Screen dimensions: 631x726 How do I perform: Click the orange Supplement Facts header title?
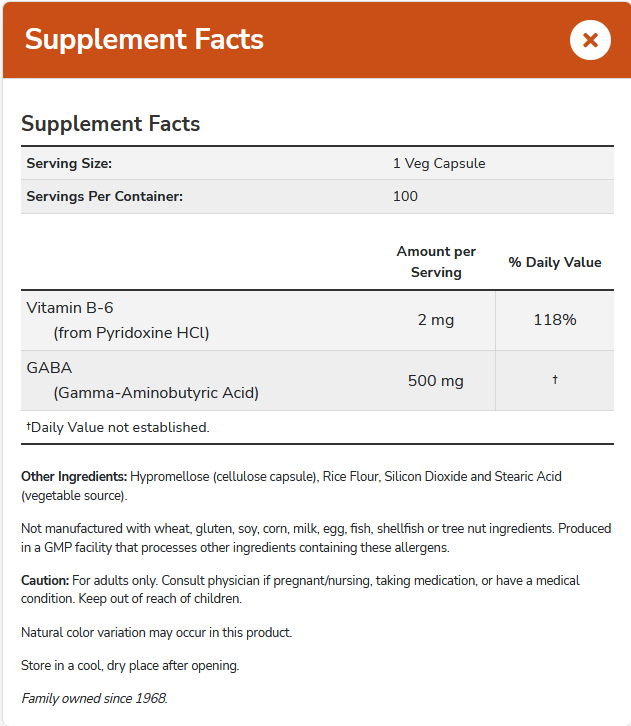tap(144, 39)
